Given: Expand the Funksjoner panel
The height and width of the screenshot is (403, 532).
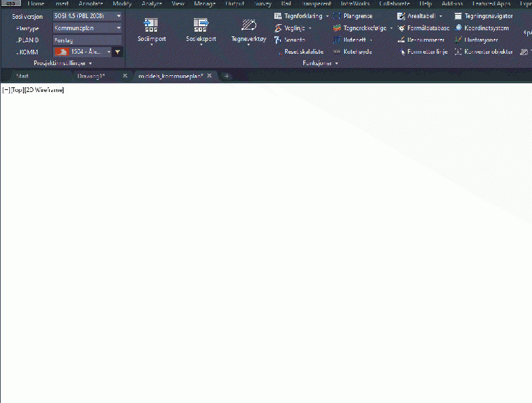Looking at the screenshot, I should pyautogui.click(x=320, y=63).
